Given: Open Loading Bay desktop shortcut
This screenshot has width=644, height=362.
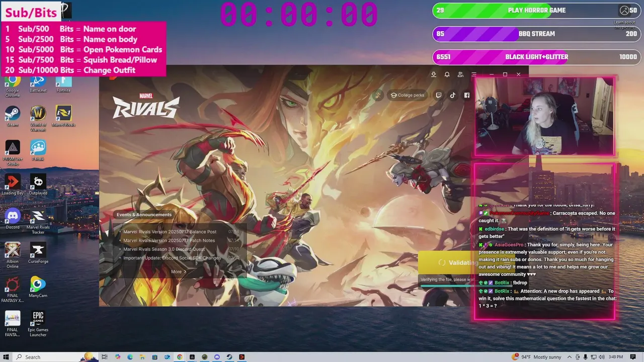Looking at the screenshot, I should (x=13, y=185).
